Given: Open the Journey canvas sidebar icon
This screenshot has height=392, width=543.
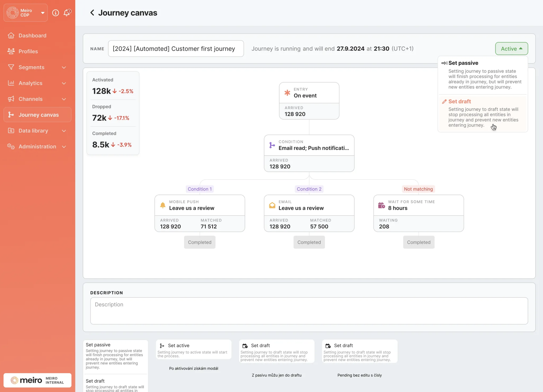Looking at the screenshot, I should 11,115.
